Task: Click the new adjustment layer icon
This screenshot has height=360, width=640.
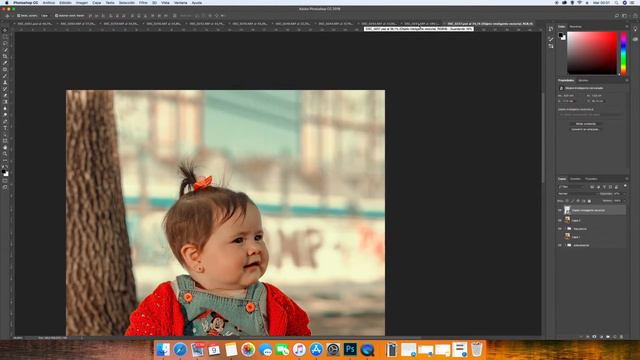Action: pyautogui.click(x=601, y=337)
